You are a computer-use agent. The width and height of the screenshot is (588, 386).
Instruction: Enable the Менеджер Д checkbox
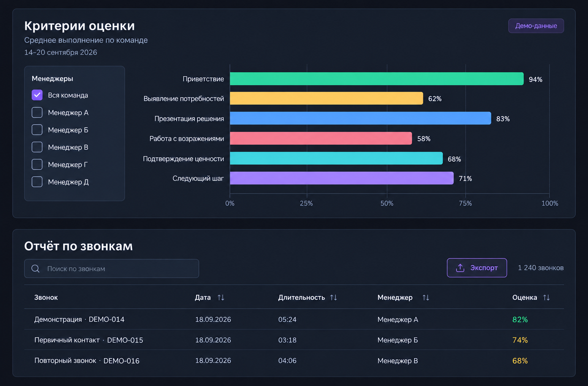[37, 182]
